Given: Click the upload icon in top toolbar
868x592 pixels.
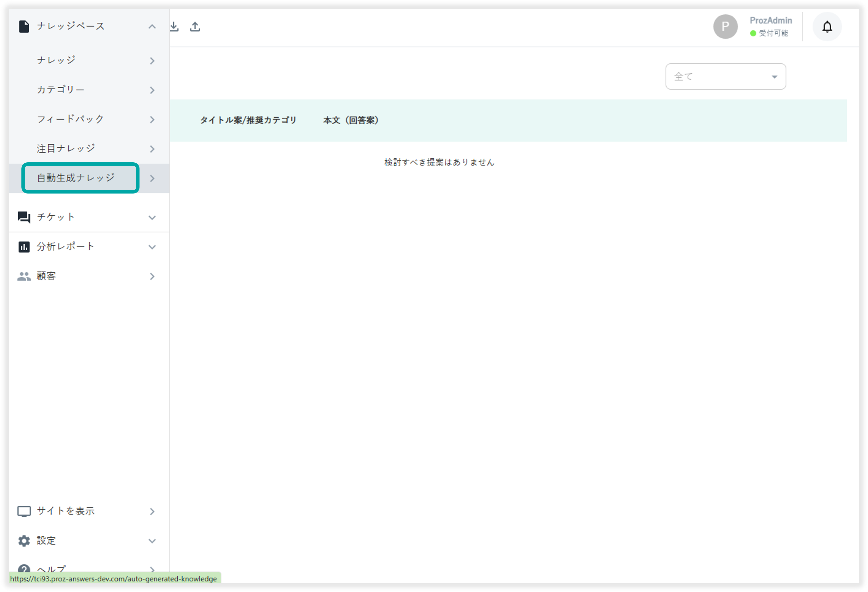Looking at the screenshot, I should (195, 26).
